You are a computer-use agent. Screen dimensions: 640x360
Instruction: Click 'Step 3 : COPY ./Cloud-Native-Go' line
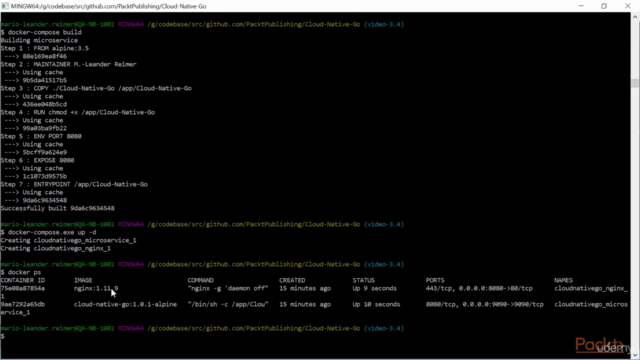tap(96, 88)
